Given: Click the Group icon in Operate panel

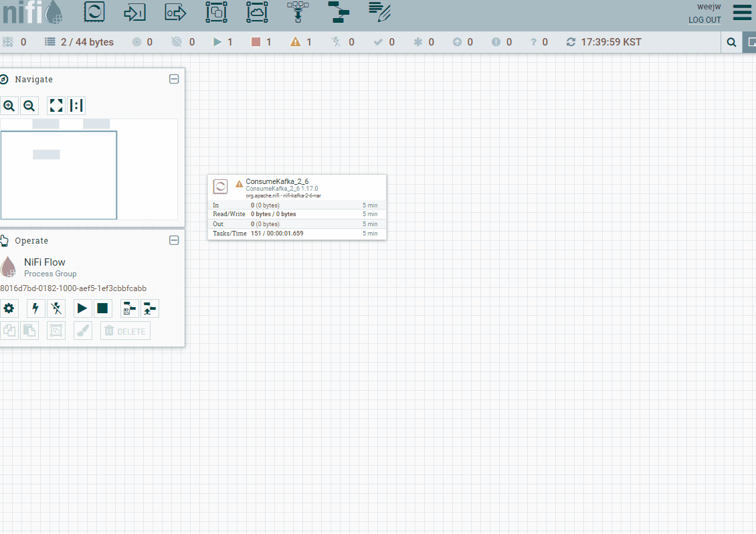Looking at the screenshot, I should [56, 331].
